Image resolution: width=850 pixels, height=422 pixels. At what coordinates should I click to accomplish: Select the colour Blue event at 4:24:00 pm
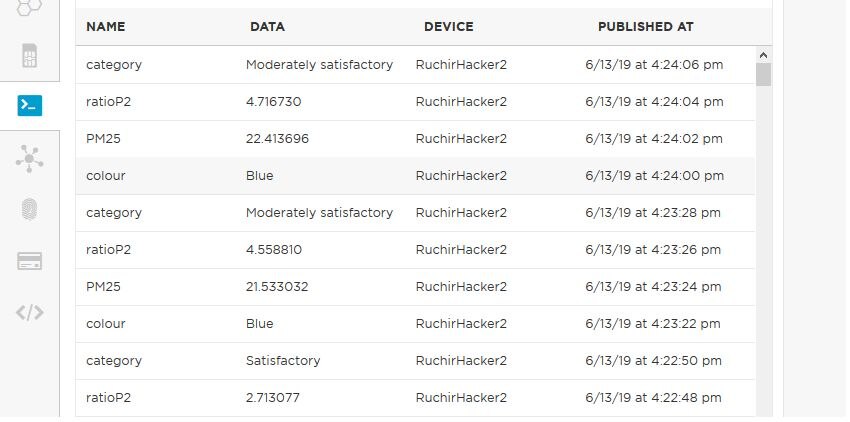point(415,176)
